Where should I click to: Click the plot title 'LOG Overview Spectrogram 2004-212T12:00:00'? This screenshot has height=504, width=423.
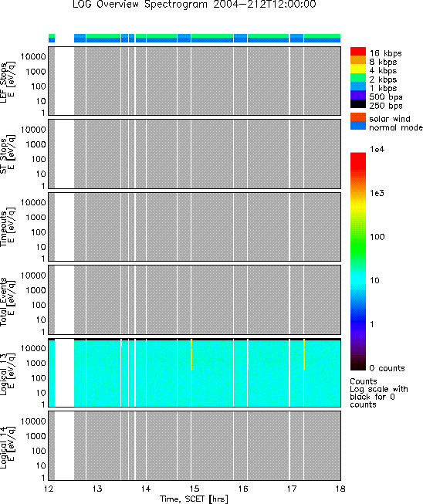pyautogui.click(x=195, y=5)
